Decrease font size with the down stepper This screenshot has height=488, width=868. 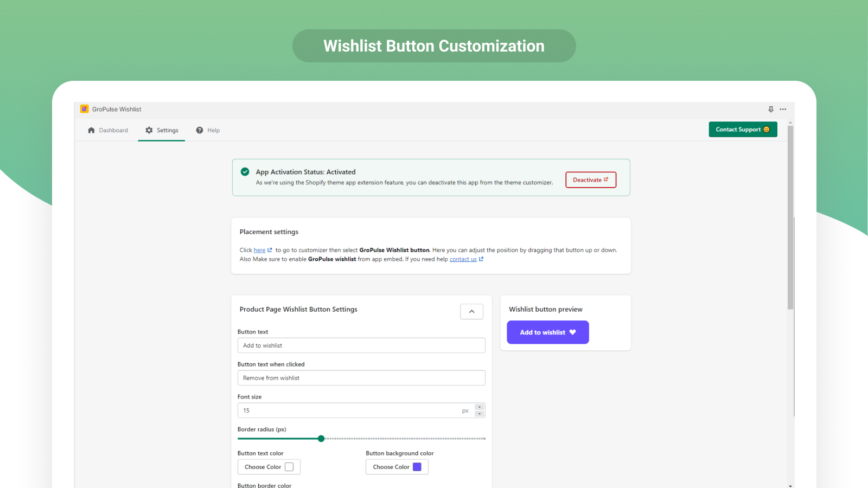479,414
